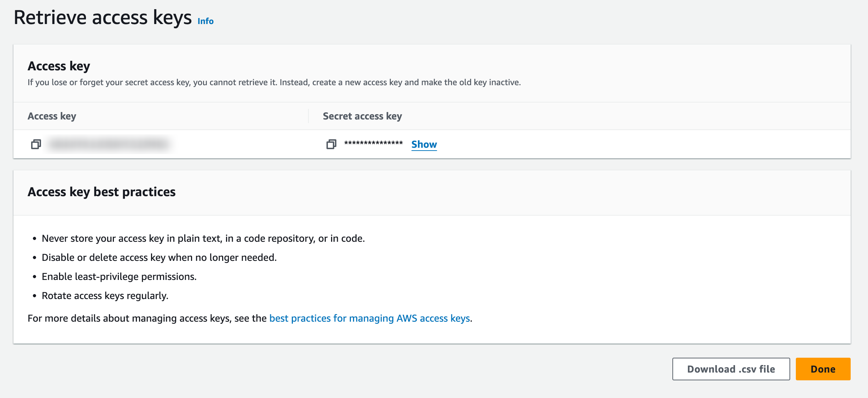Click the bold Access key section heading
Screen dimensions: 868x398
tap(59, 66)
